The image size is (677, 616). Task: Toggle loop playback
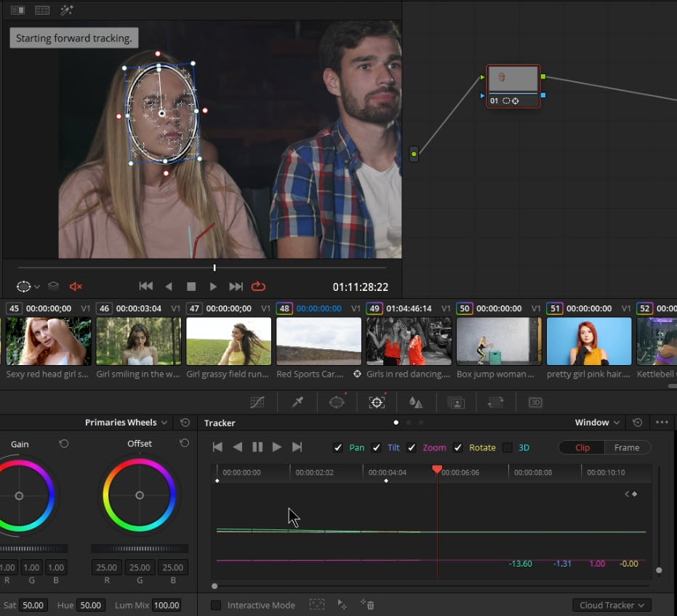[x=258, y=287]
